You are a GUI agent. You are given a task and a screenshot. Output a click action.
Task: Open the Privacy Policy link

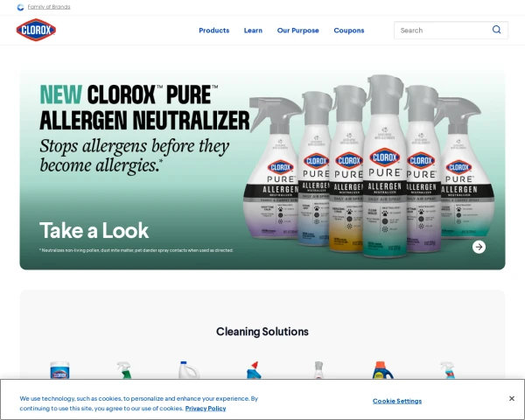(206, 409)
